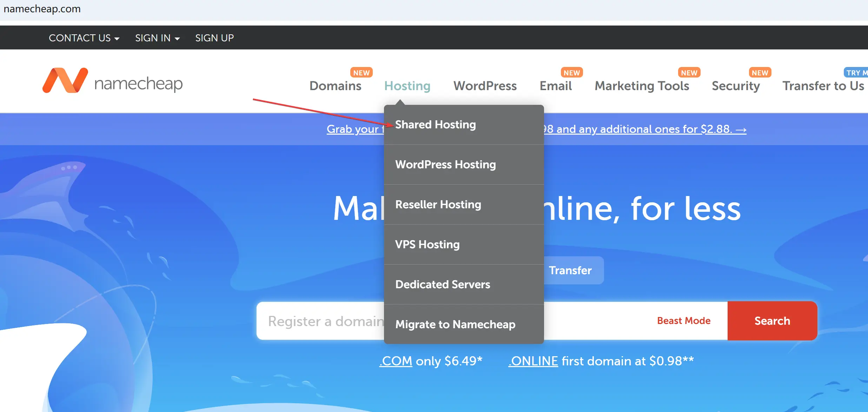Open the .COM domain link

click(396, 361)
